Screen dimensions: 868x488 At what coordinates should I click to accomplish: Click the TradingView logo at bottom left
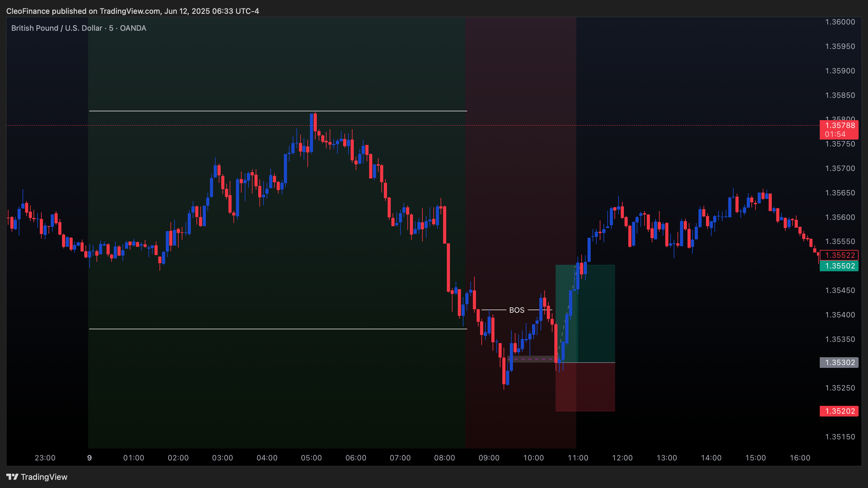[37, 477]
